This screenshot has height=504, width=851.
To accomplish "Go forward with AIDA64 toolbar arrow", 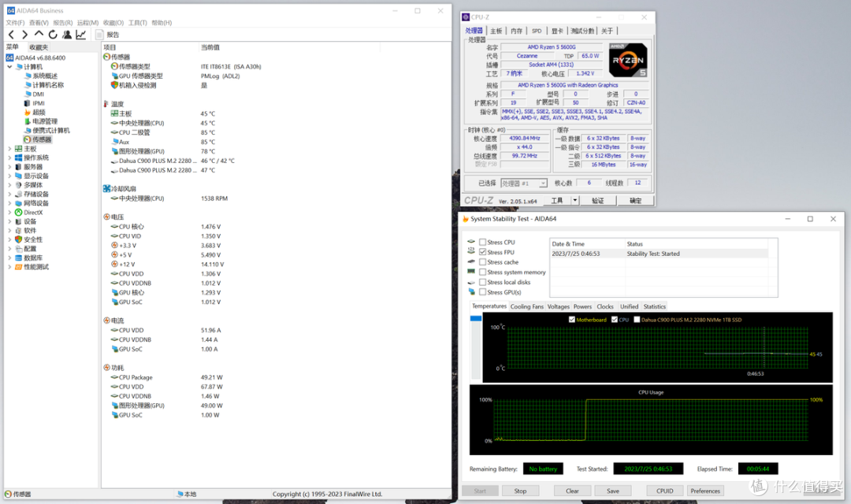I will (24, 35).
